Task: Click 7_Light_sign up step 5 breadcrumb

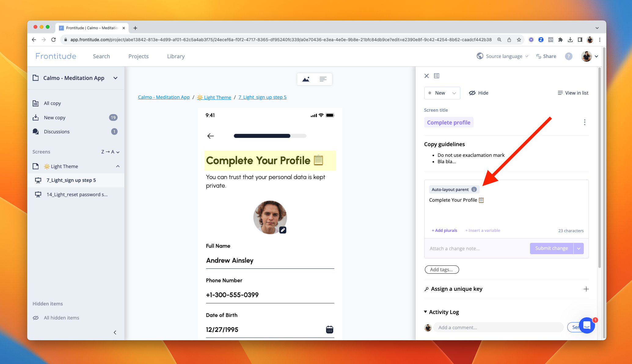Action: (x=262, y=97)
